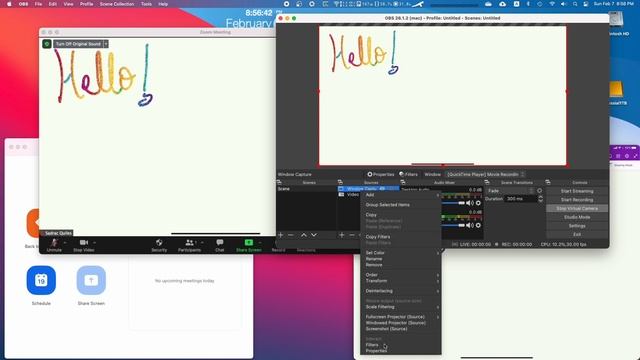Select Windowed Projector (Source) menu item
The height and width of the screenshot is (360, 640).
pyautogui.click(x=396, y=323)
